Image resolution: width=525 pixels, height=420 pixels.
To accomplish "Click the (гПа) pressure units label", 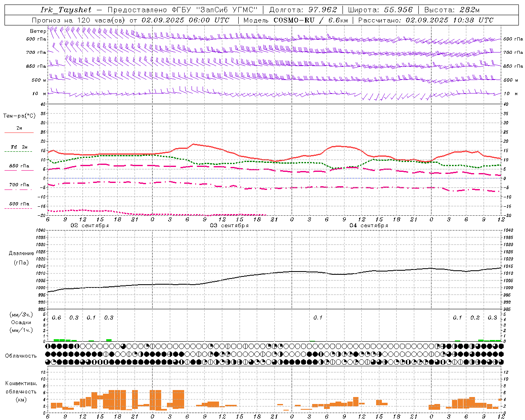I will point(21,263).
